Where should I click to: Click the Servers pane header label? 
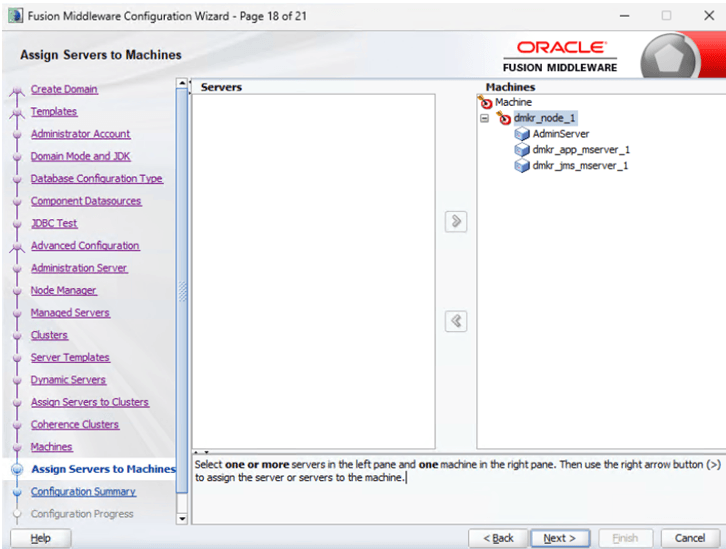click(x=221, y=87)
